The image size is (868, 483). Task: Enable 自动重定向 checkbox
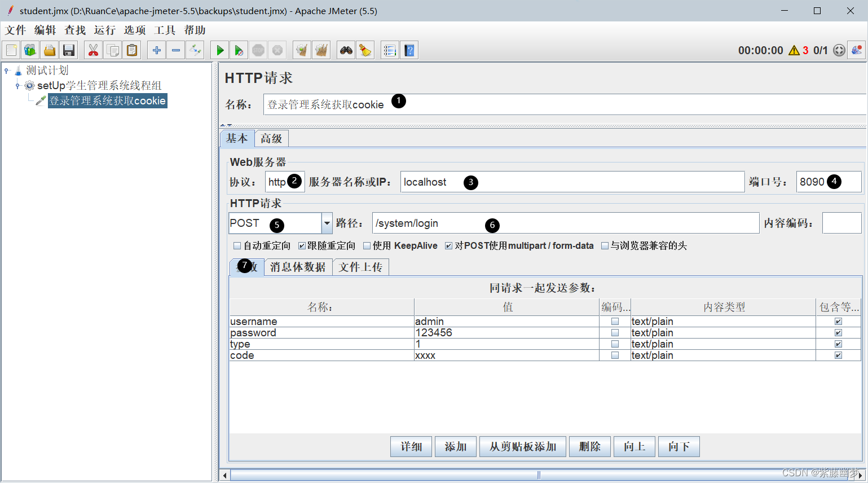point(237,246)
